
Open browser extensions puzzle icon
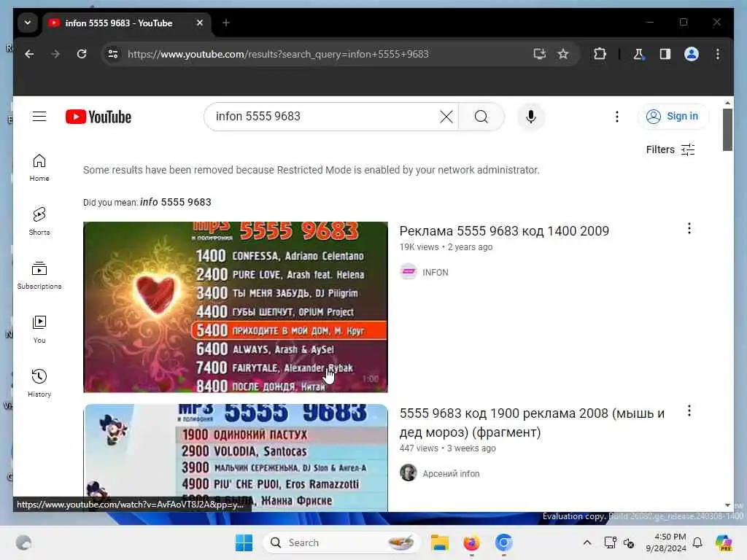tap(600, 54)
